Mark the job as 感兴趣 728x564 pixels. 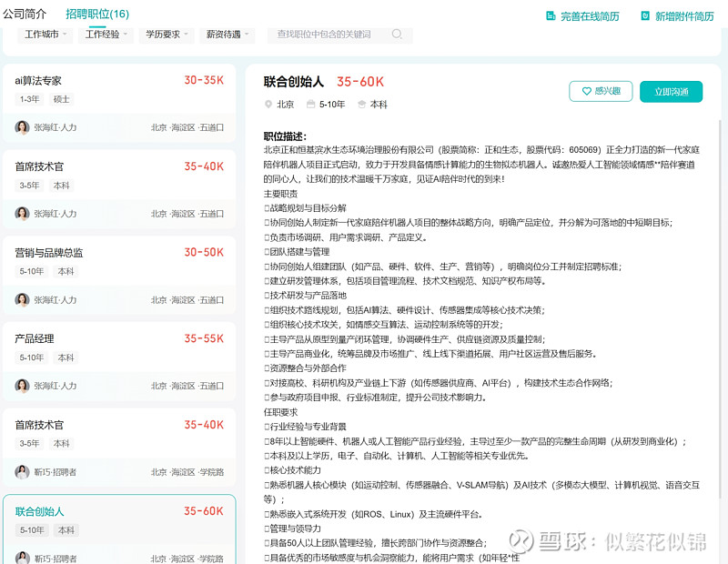[x=600, y=91]
